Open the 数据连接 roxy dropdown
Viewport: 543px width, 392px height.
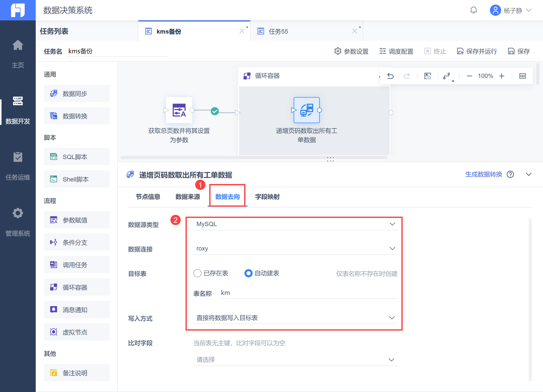tap(295, 249)
